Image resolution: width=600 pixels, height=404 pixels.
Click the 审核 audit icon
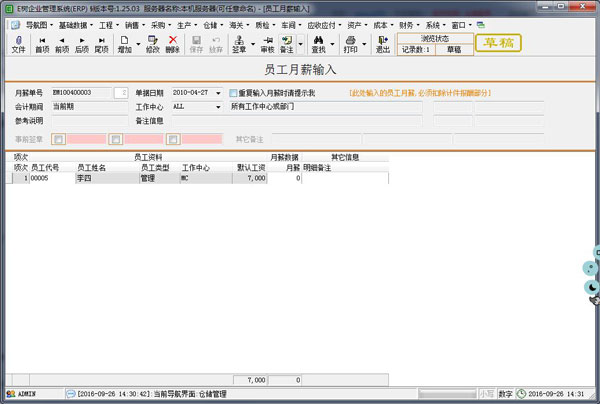[x=267, y=40]
